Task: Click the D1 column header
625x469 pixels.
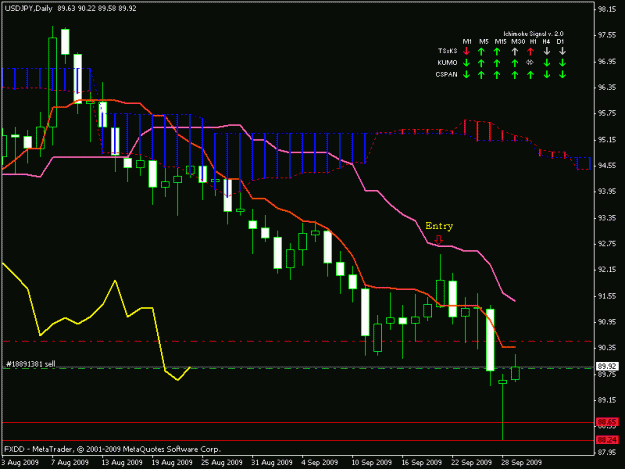Action: click(560, 41)
